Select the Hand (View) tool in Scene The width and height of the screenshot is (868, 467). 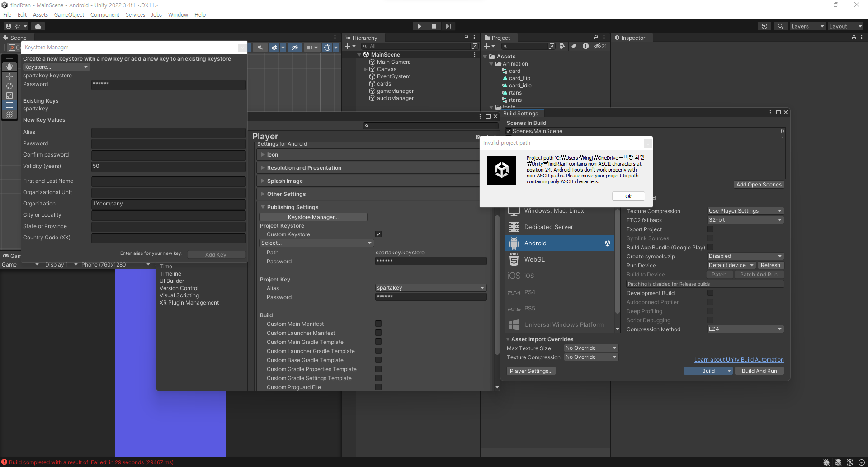pyautogui.click(x=9, y=67)
